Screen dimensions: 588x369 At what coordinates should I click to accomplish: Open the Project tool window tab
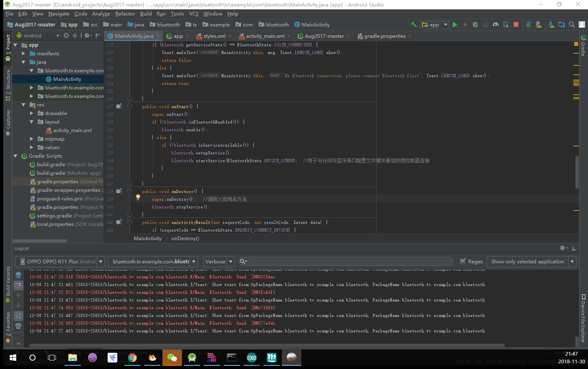8,48
